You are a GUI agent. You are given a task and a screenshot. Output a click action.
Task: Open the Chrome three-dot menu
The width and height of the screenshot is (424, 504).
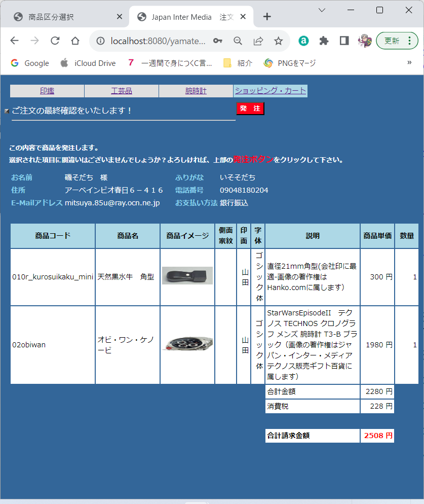(x=409, y=41)
